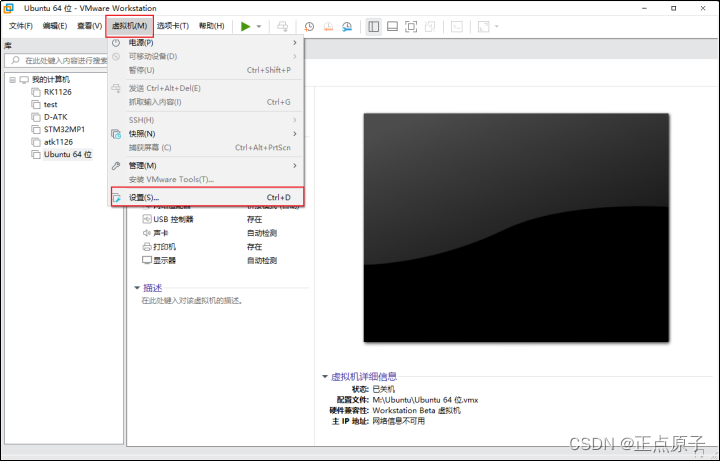Click the Workstation Beta 虚拟机 compatibility value
Viewport: 721px width, 462px height.
tap(416, 411)
